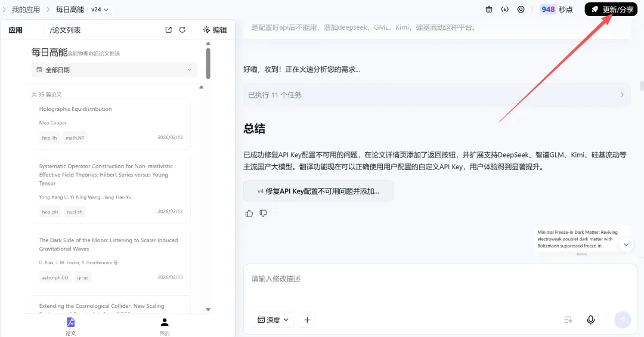Click the hep-th tag

(x=49, y=138)
